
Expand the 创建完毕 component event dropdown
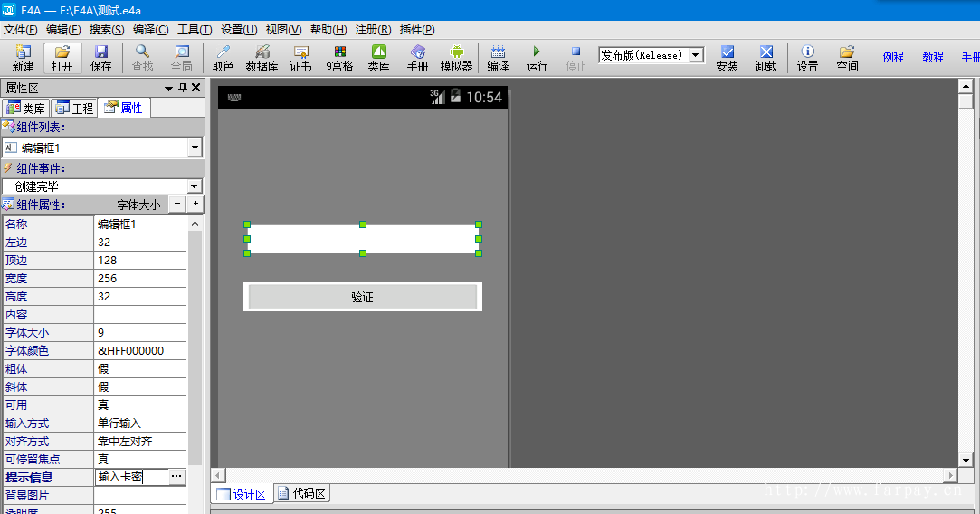tap(195, 186)
